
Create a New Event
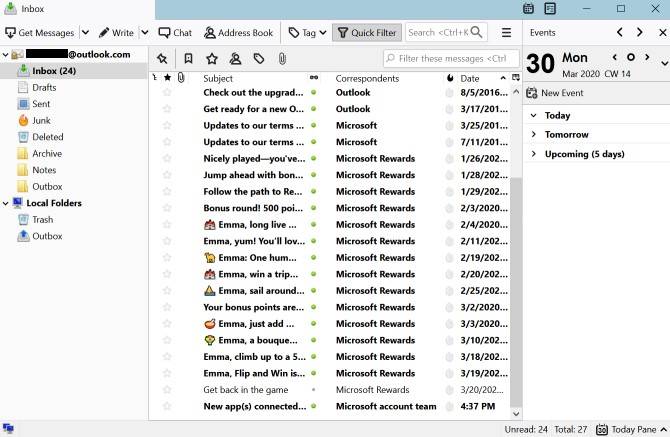pos(555,93)
